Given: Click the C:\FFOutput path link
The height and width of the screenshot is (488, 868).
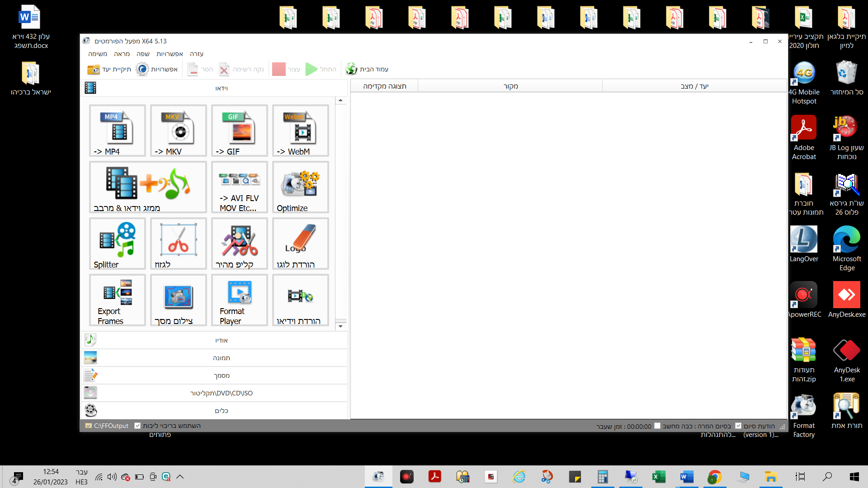Looking at the screenshot, I should pyautogui.click(x=111, y=426).
